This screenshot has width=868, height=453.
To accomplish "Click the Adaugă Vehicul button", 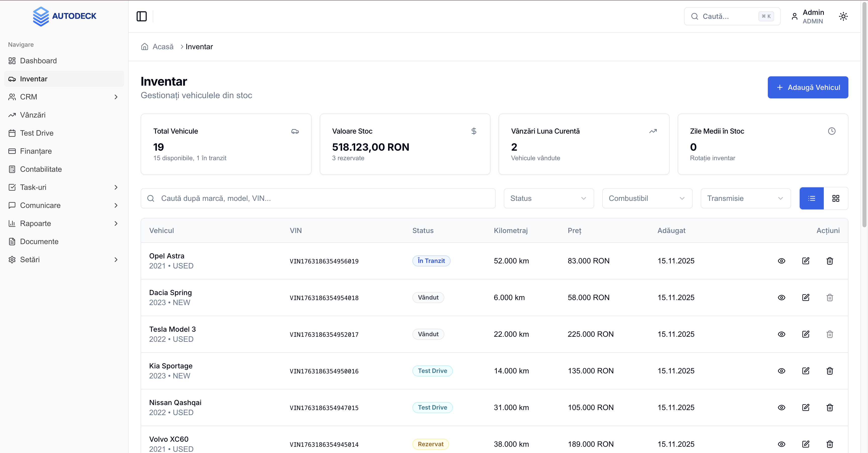I will pyautogui.click(x=808, y=87).
